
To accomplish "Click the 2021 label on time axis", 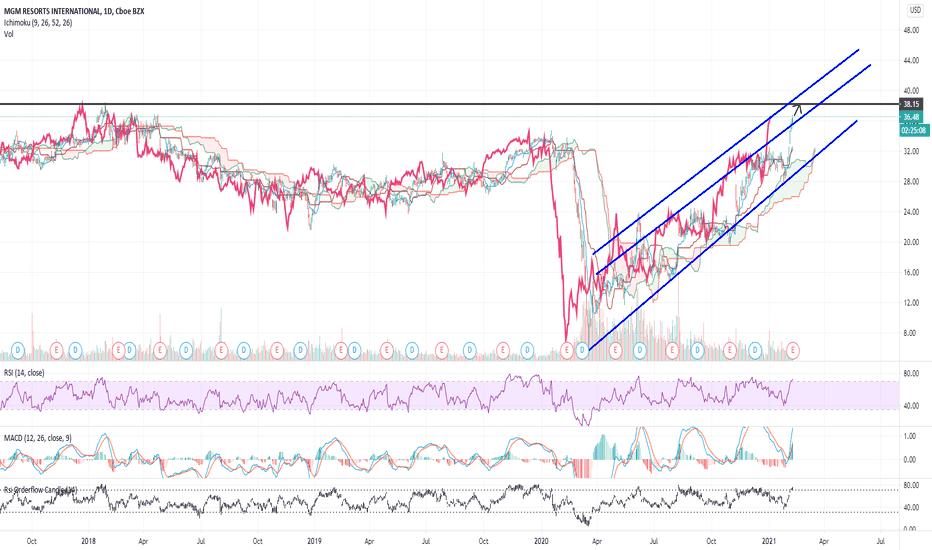I will (769, 541).
